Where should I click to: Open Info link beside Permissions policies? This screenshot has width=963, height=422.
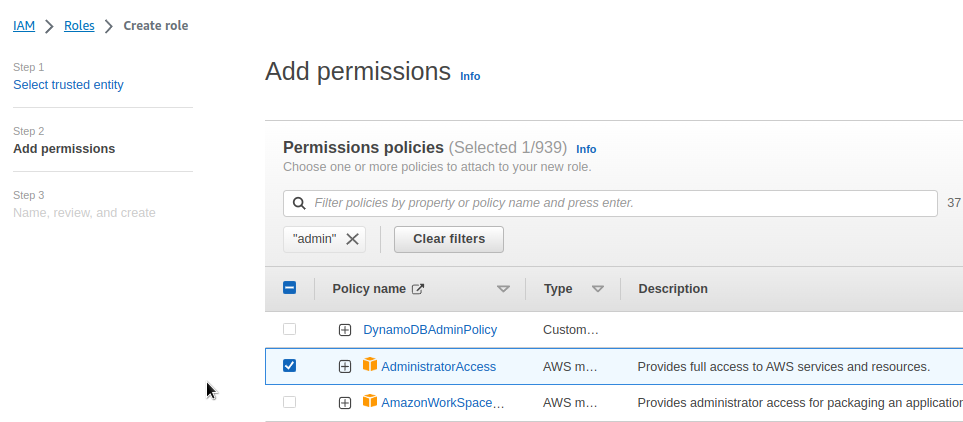coord(586,149)
